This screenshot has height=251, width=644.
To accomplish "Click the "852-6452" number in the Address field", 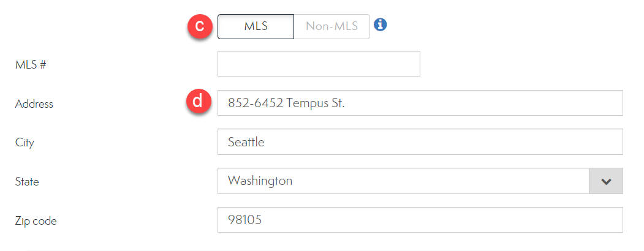I will (x=255, y=103).
